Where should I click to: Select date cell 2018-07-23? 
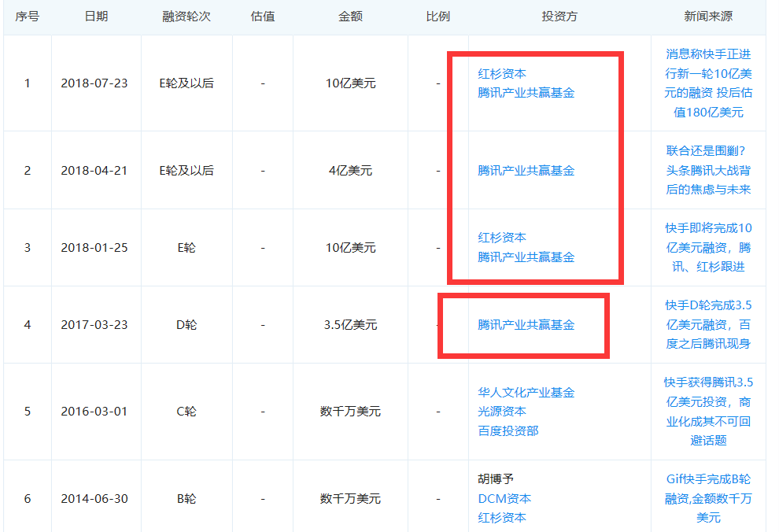click(x=94, y=83)
